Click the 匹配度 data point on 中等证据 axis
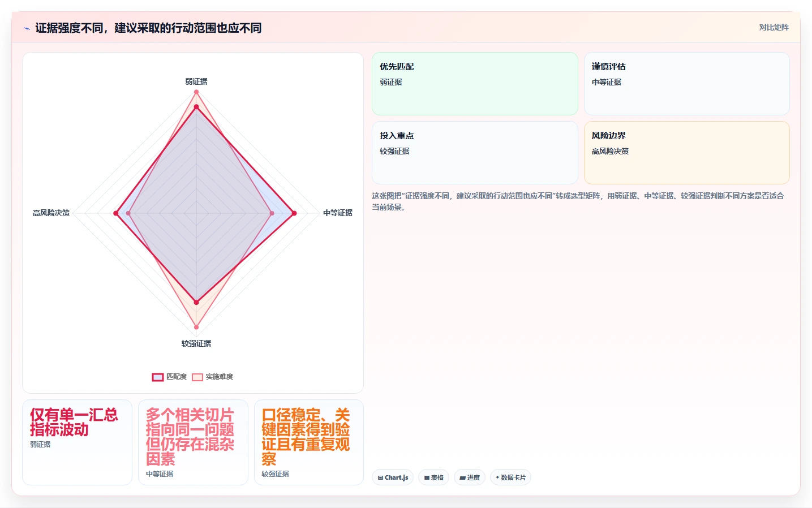 pyautogui.click(x=294, y=213)
